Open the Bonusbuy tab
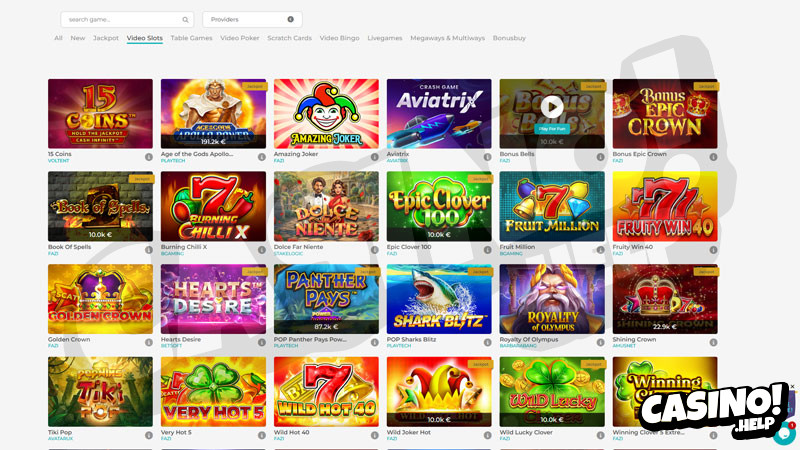 coord(509,38)
